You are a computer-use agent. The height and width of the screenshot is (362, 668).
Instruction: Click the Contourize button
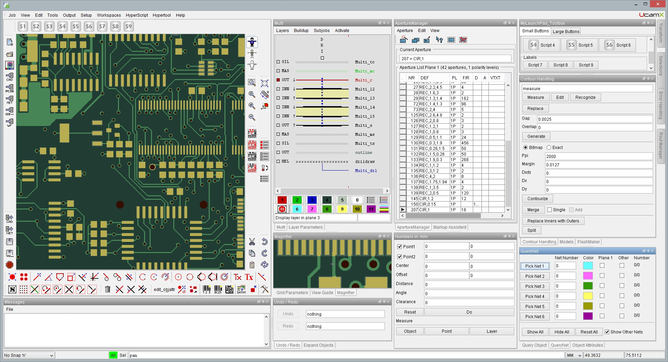[537, 199]
